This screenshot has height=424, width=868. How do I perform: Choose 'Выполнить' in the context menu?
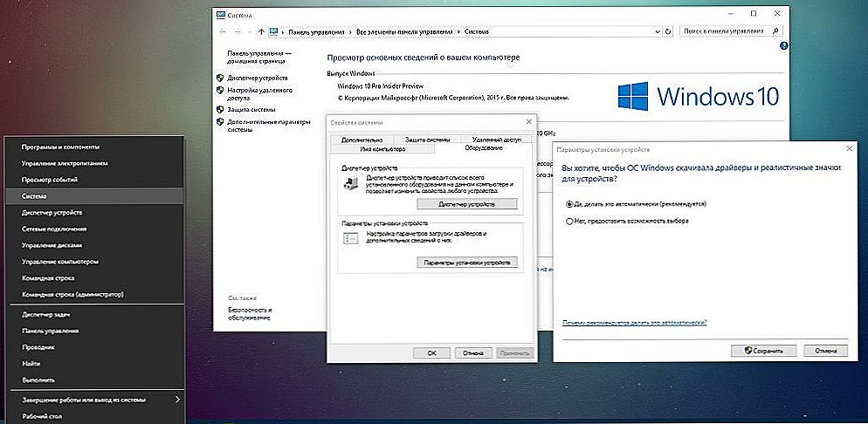93,380
